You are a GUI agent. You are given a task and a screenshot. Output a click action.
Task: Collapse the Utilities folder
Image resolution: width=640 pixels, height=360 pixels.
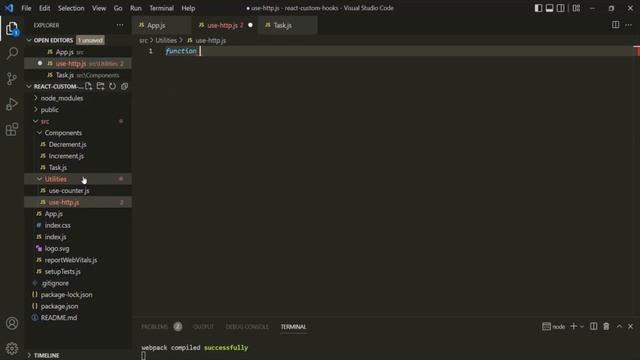click(x=56, y=179)
